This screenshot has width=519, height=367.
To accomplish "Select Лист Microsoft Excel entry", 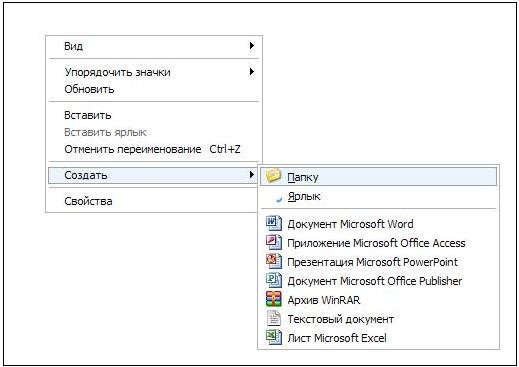I will pos(378,338).
